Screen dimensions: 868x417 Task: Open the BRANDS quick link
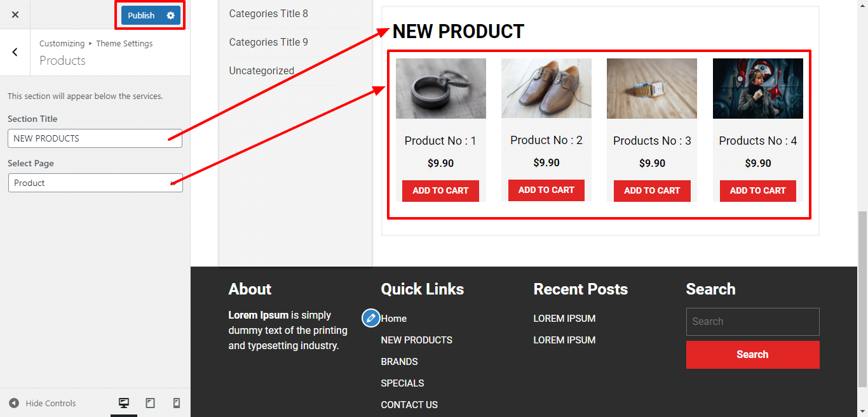pyautogui.click(x=399, y=362)
